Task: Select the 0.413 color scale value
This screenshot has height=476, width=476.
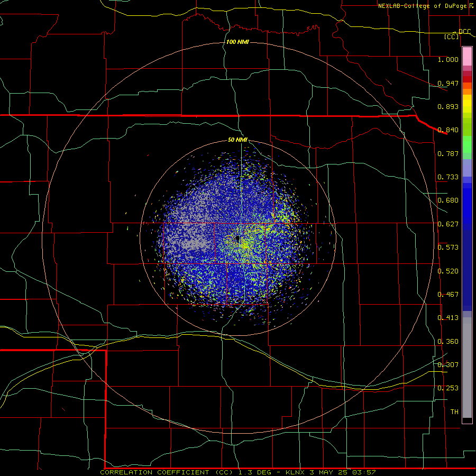Action: coord(448,318)
